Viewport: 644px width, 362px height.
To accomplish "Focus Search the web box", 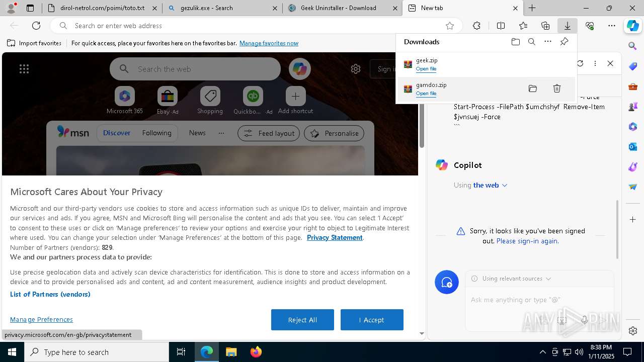I will tap(195, 69).
